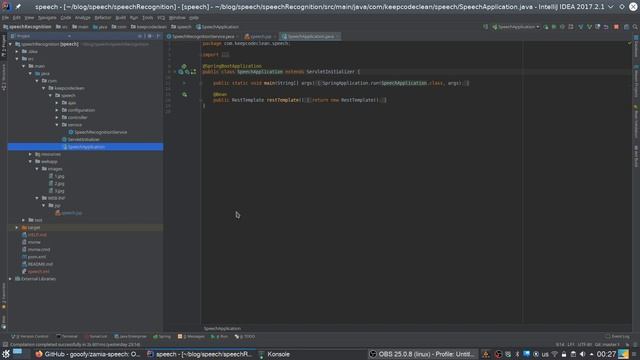Open the Refactor menu
640x360 pixels.
(103, 18)
